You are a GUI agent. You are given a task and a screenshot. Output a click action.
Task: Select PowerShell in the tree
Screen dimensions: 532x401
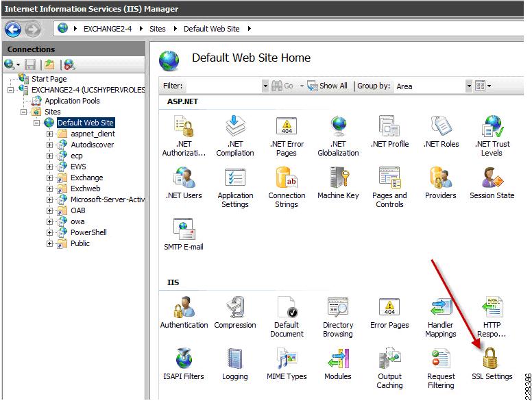(88, 232)
